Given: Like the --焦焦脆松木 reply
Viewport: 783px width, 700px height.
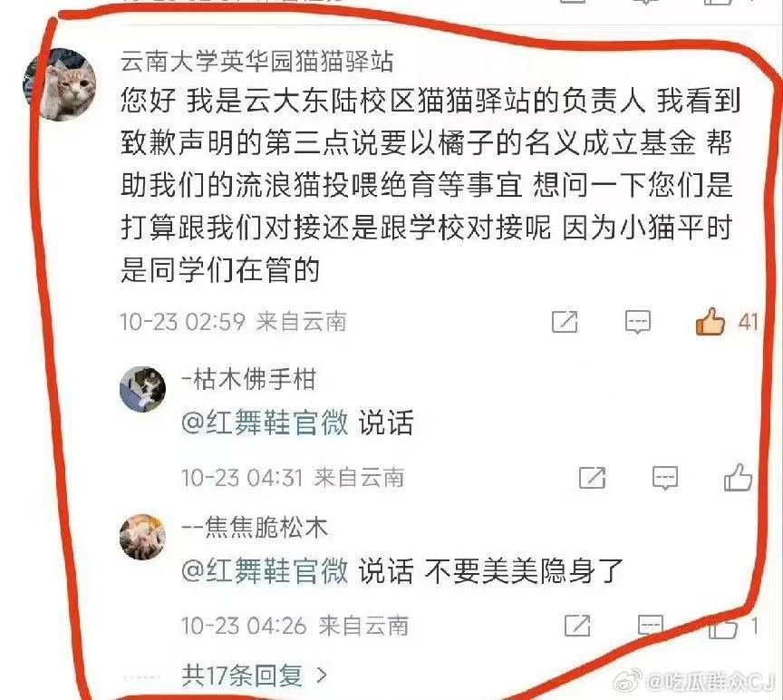Looking at the screenshot, I should (723, 627).
